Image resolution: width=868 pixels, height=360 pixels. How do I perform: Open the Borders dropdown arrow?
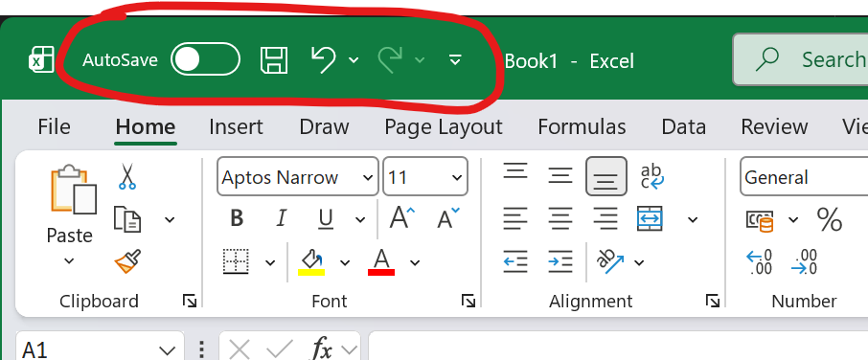[270, 262]
